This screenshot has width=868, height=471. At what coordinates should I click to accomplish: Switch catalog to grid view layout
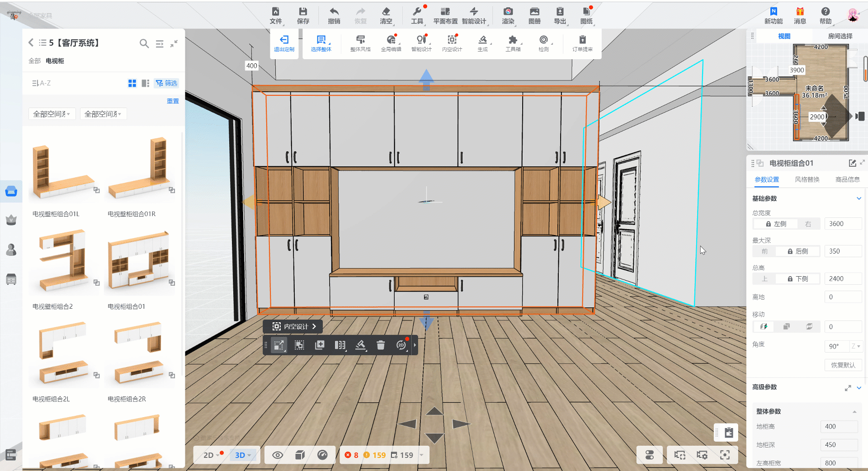[x=132, y=83]
